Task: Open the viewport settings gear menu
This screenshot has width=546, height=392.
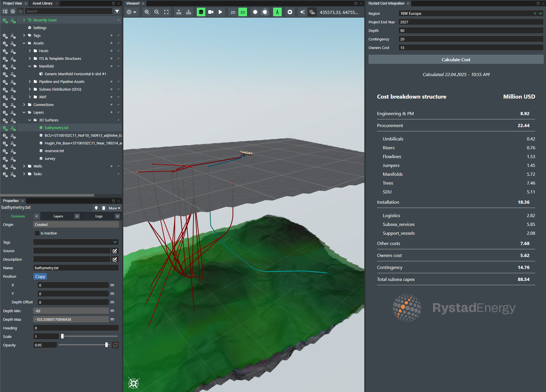Action: pyautogui.click(x=131, y=12)
